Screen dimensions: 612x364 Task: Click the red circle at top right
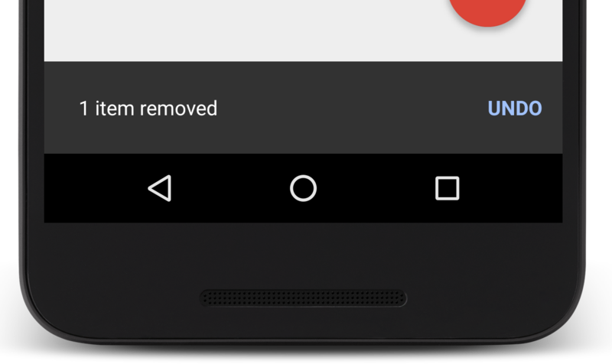pyautogui.click(x=487, y=11)
